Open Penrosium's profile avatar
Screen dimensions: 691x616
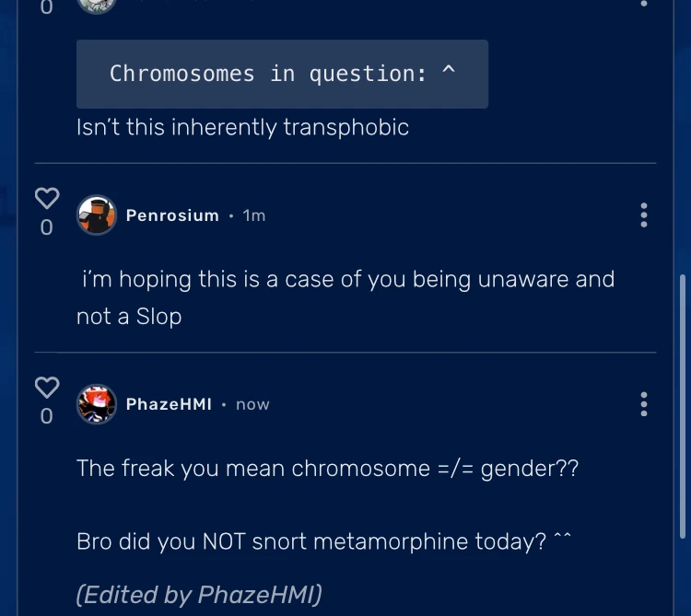pyautogui.click(x=97, y=215)
